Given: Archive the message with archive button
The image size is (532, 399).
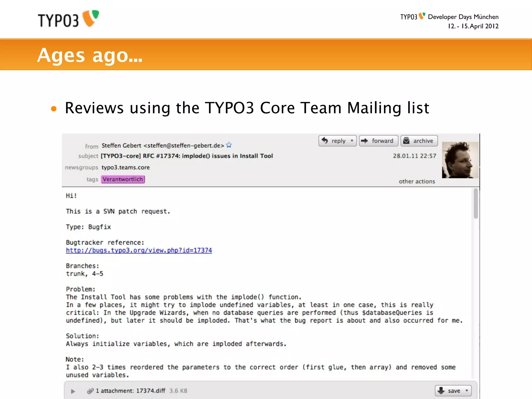Looking at the screenshot, I should [419, 141].
